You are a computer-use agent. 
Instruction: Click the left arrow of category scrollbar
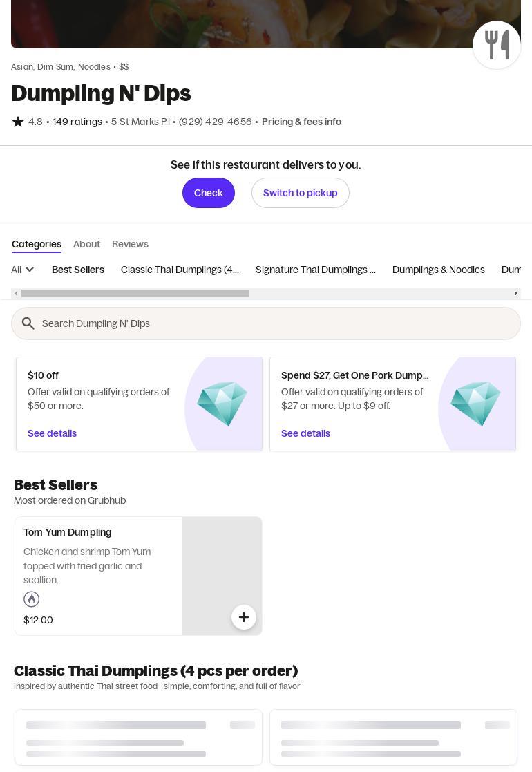coord(16,294)
